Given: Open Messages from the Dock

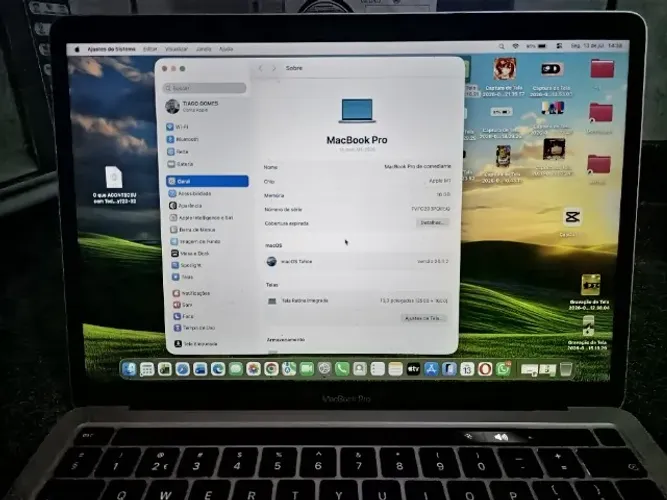Looking at the screenshot, I should [236, 369].
